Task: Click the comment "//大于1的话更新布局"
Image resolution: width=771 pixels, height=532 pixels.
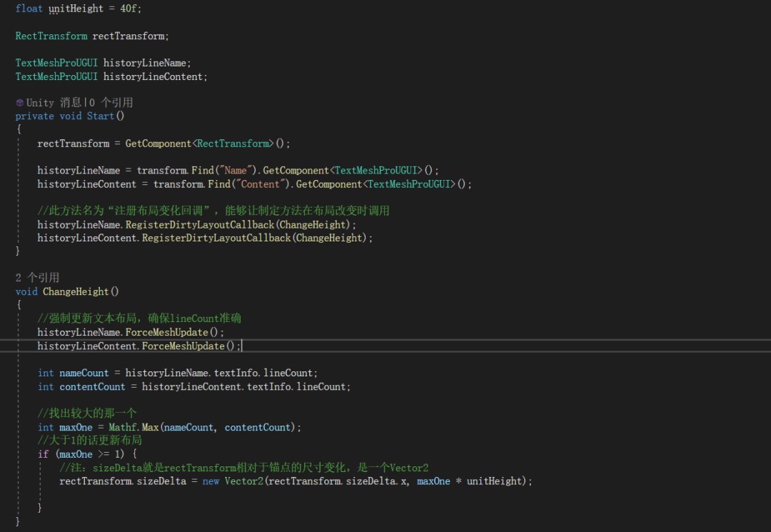Action: [89, 440]
